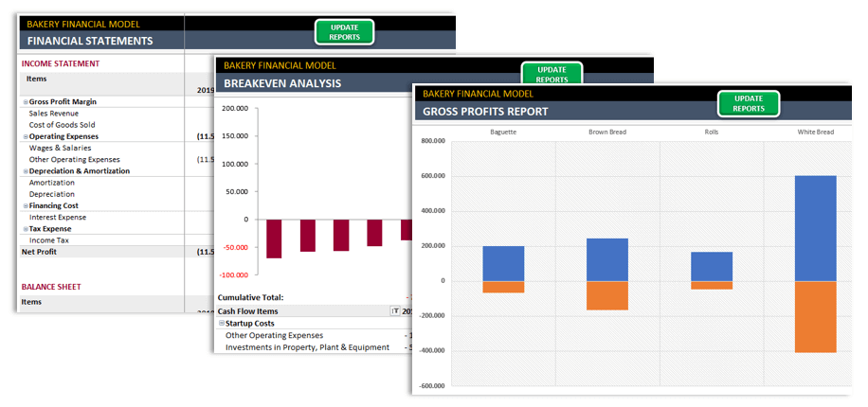The width and height of the screenshot is (868, 407).
Task: Collapse the Tax Expense group
Action: click(x=26, y=229)
